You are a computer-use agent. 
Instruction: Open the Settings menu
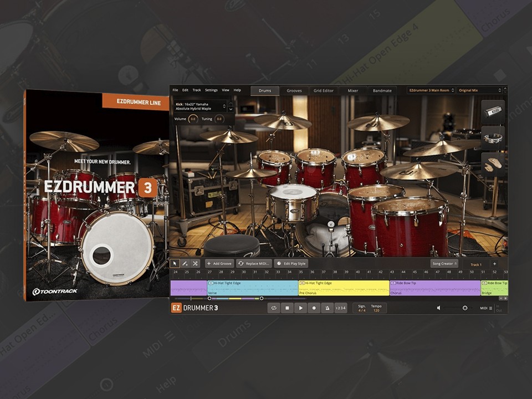pyautogui.click(x=211, y=90)
